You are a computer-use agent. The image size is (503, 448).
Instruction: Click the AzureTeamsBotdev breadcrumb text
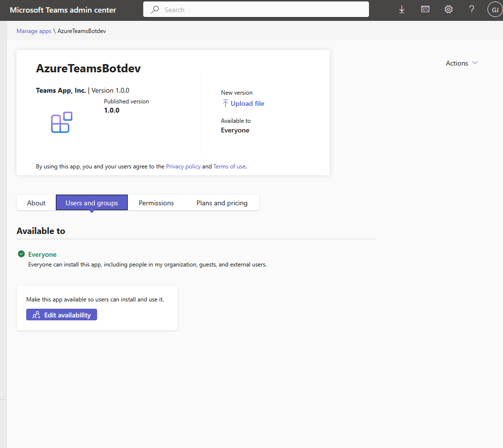pyautogui.click(x=82, y=31)
